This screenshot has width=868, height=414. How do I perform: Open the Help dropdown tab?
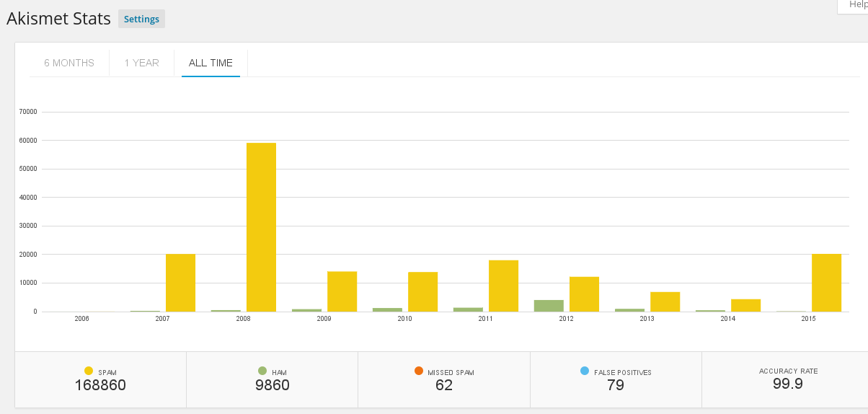[855, 5]
